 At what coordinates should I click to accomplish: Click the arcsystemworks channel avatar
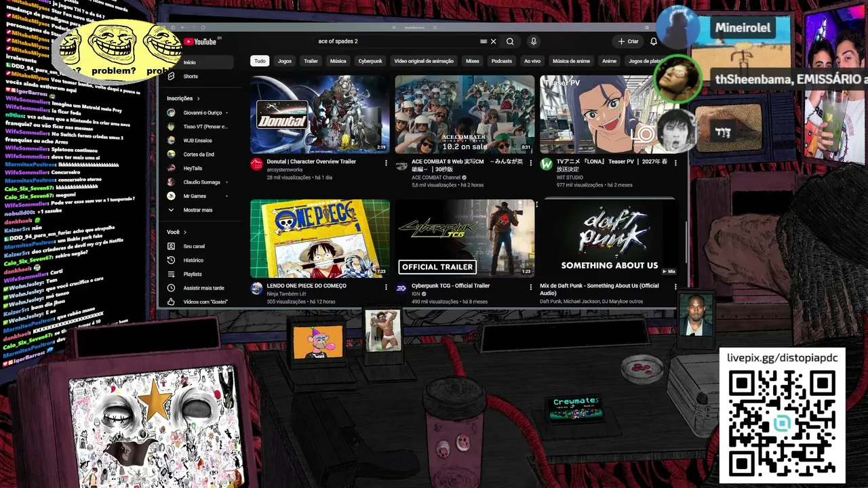click(256, 164)
